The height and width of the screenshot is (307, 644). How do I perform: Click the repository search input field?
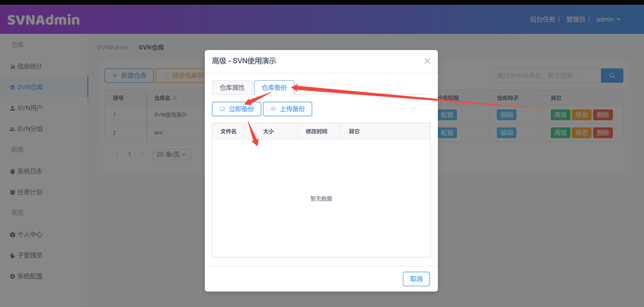tap(547, 75)
